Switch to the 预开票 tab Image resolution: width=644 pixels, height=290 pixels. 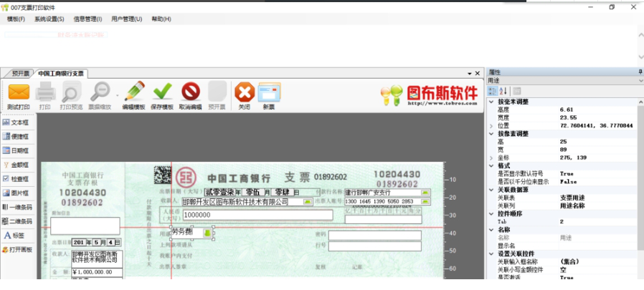tap(21, 74)
